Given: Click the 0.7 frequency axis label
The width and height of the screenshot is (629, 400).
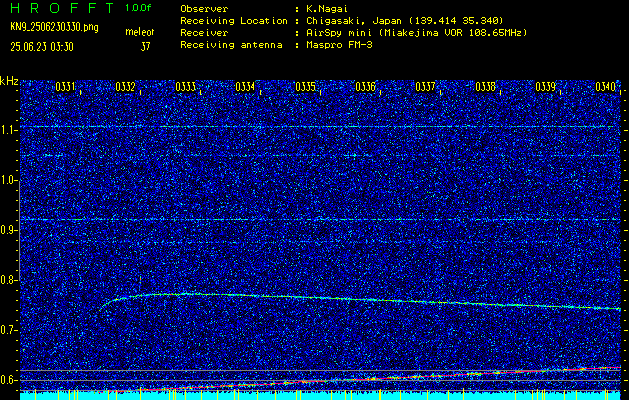Looking at the screenshot, I should 9,330.
